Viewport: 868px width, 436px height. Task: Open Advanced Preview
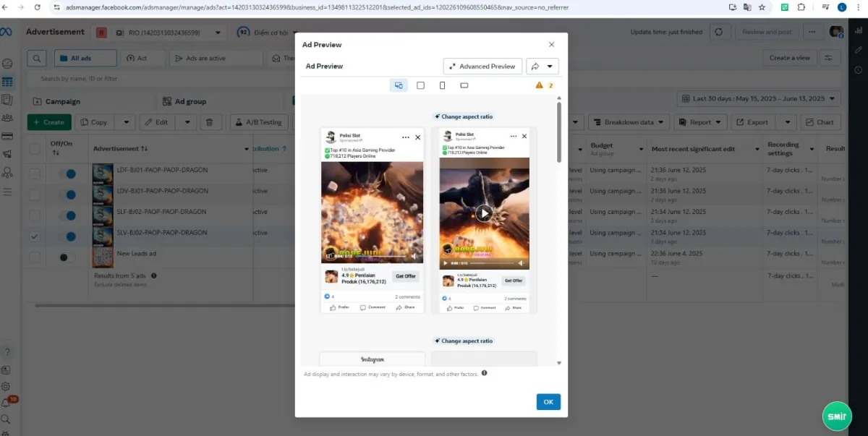pos(482,67)
